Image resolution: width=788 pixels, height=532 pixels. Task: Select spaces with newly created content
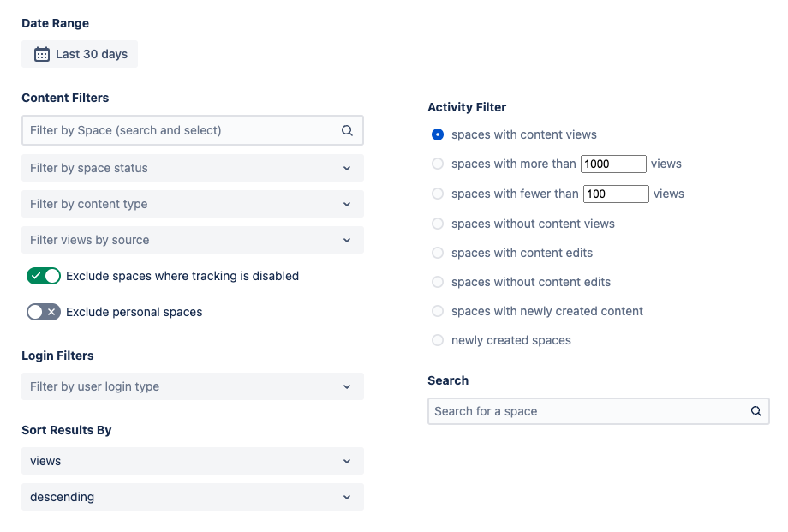[x=438, y=311]
